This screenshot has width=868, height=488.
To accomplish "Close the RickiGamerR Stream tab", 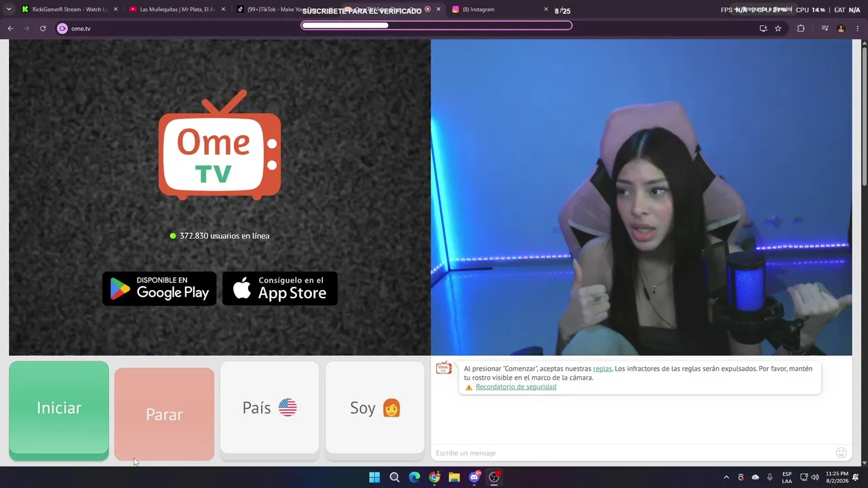I will tap(116, 9).
